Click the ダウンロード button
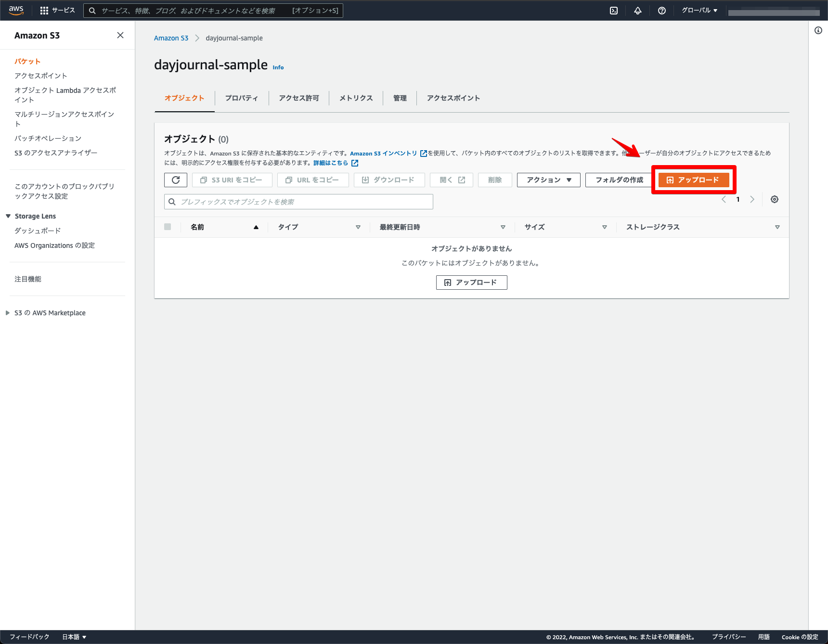This screenshot has width=828, height=644. pos(389,180)
